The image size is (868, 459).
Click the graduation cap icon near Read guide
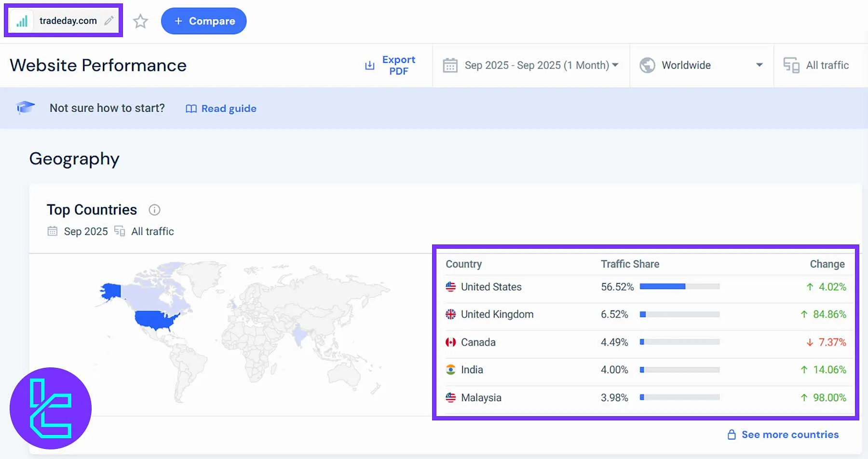(25, 108)
